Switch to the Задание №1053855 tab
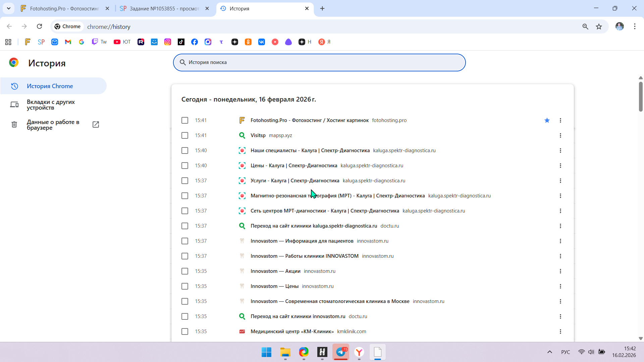 click(x=164, y=8)
